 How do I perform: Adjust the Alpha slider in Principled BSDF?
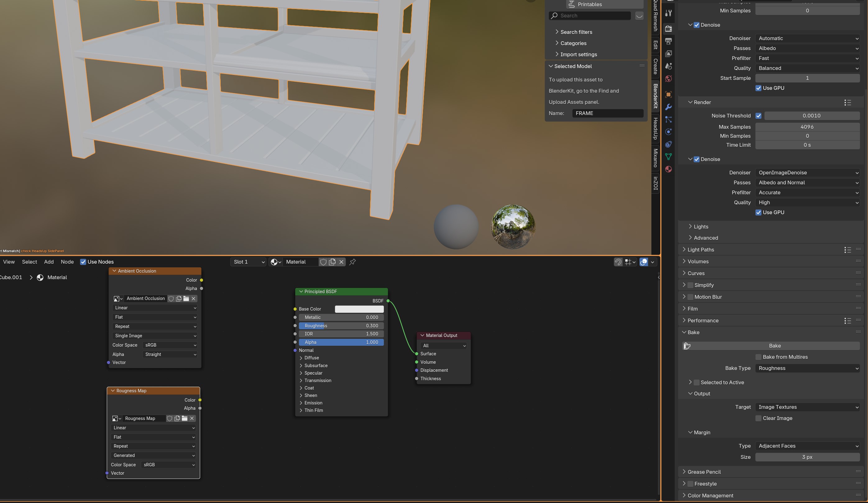pyautogui.click(x=341, y=342)
